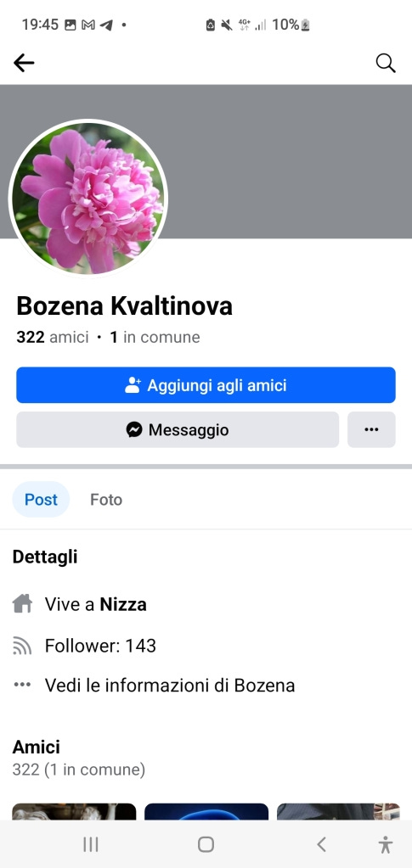This screenshot has height=868, width=412.
Task: Open the first friend thumbnail
Action: [x=74, y=811]
